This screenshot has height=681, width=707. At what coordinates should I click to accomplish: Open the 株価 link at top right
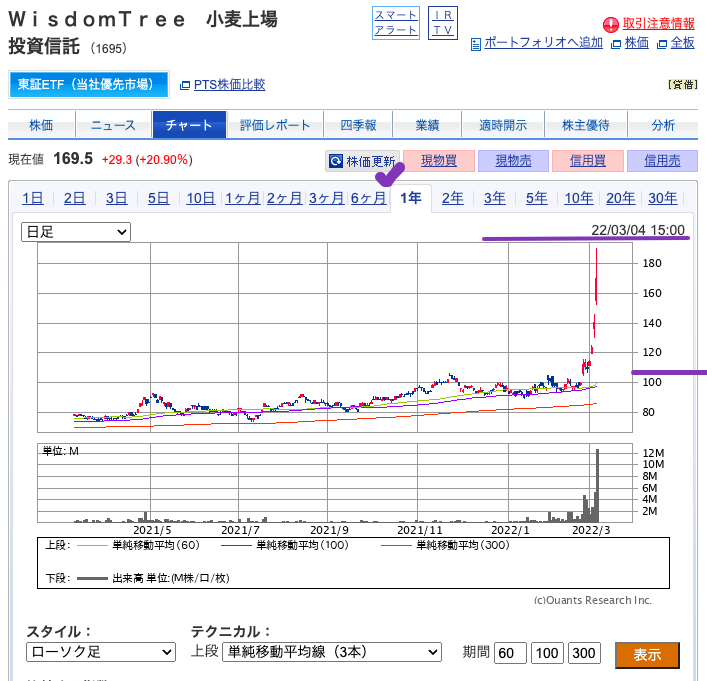(637, 43)
